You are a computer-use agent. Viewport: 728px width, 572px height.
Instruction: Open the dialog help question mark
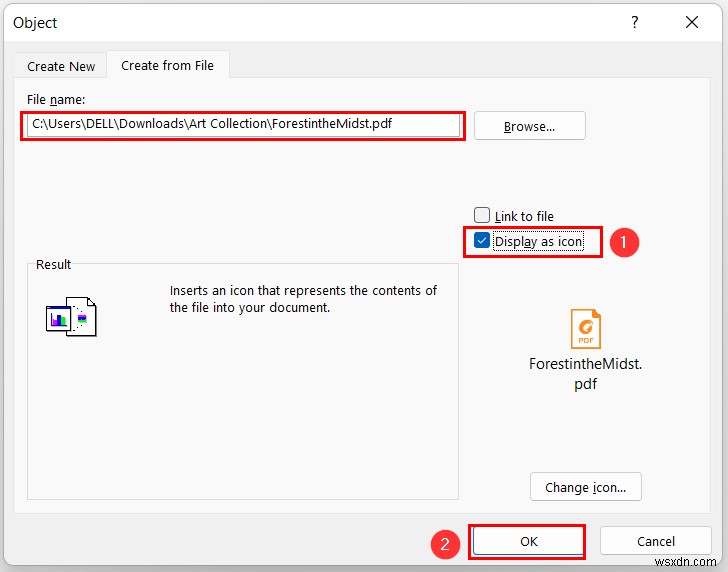pyautogui.click(x=634, y=22)
